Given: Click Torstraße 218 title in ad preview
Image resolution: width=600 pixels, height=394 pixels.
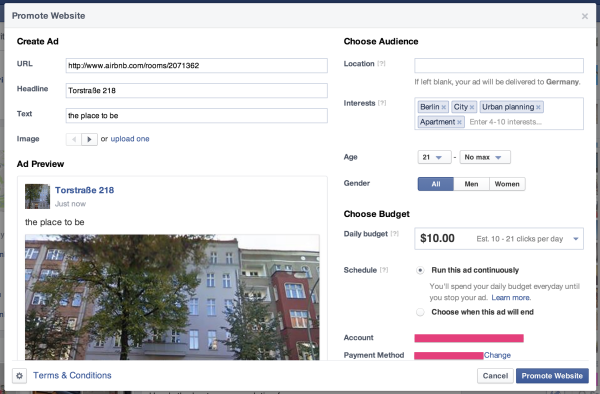Looking at the screenshot, I should click(x=85, y=190).
